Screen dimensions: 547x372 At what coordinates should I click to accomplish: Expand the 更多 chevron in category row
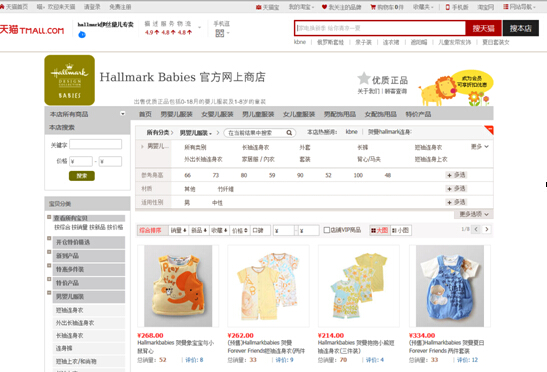coord(480,147)
